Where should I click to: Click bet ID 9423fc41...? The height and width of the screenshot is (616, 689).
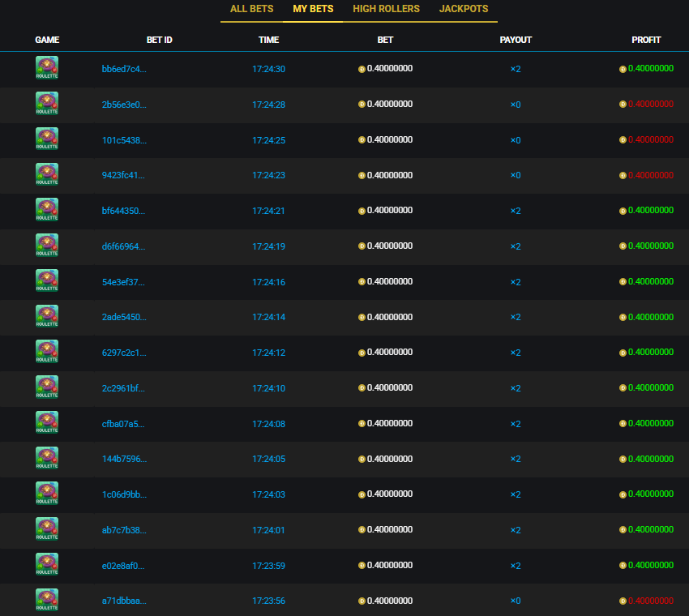pos(123,175)
